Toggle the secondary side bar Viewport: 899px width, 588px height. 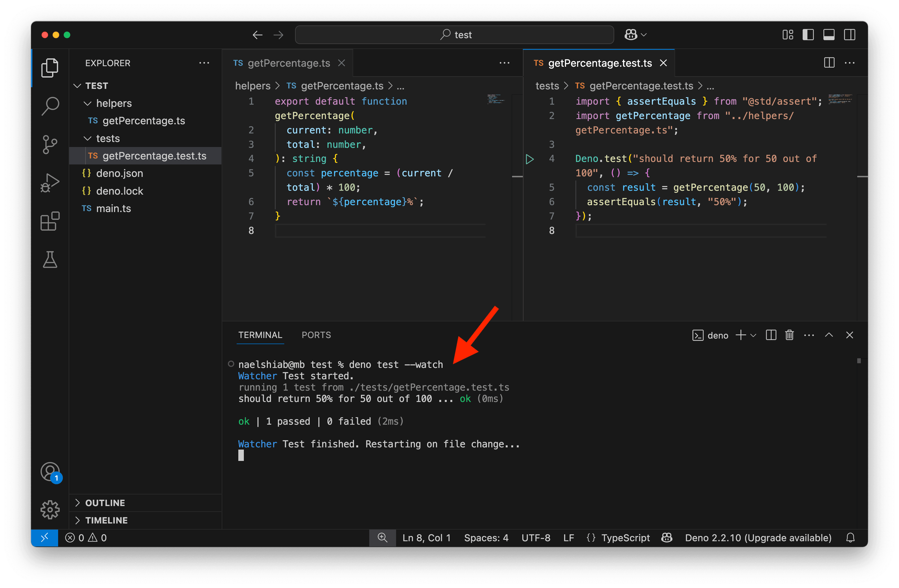(849, 35)
